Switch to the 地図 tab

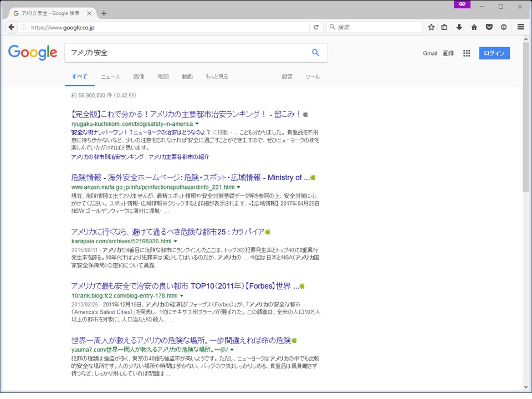pyautogui.click(x=163, y=76)
